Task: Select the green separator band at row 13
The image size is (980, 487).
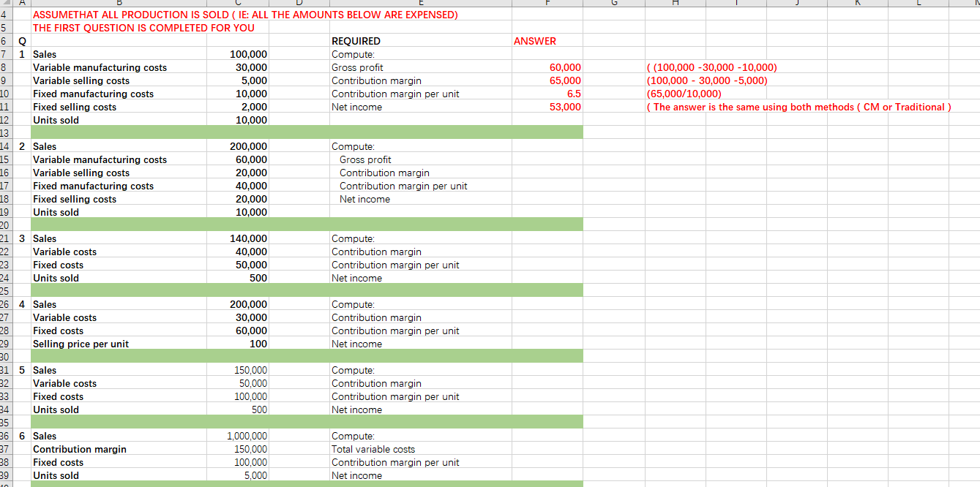Action: [x=293, y=132]
